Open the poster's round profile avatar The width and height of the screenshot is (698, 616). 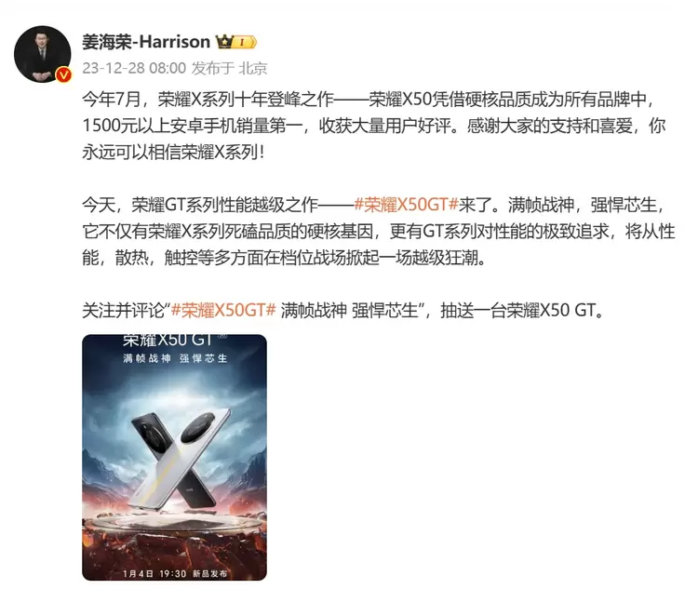point(42,54)
